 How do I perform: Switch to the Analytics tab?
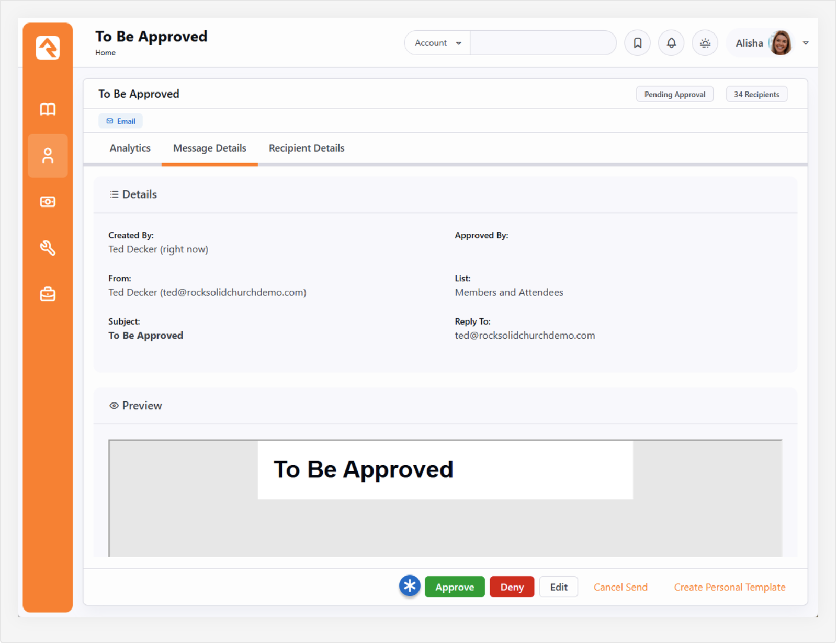130,148
